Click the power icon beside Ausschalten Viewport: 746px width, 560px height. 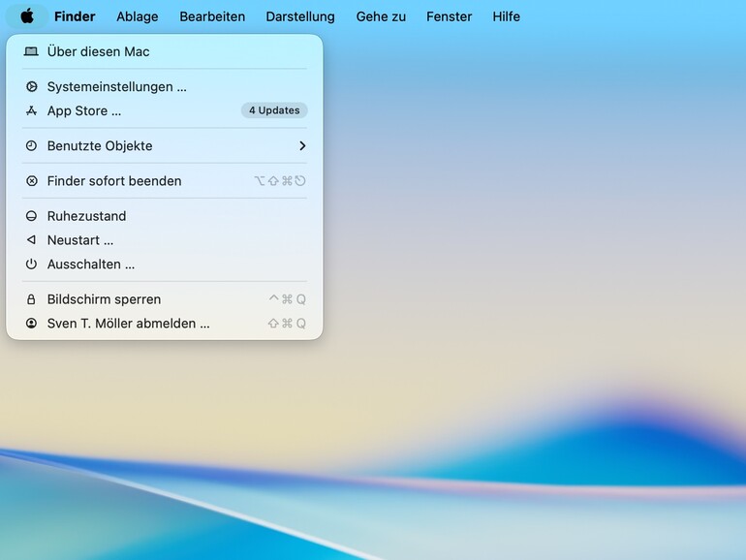click(31, 264)
